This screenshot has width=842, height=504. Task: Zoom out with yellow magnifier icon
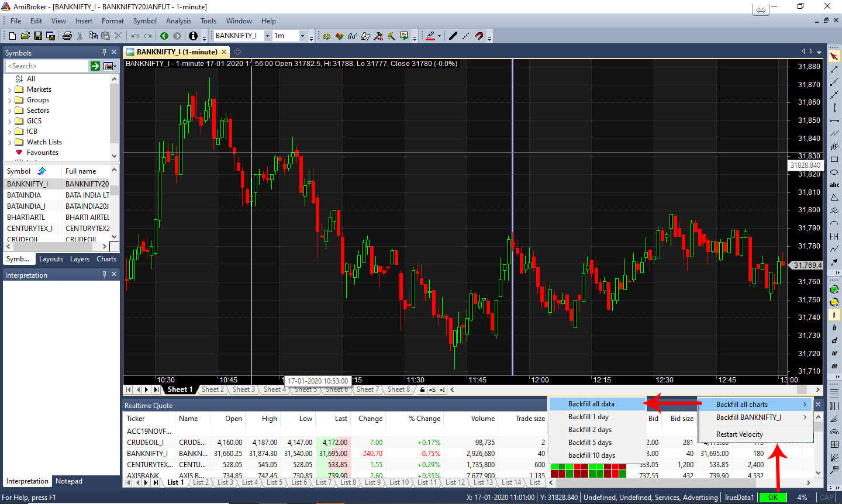[x=834, y=302]
